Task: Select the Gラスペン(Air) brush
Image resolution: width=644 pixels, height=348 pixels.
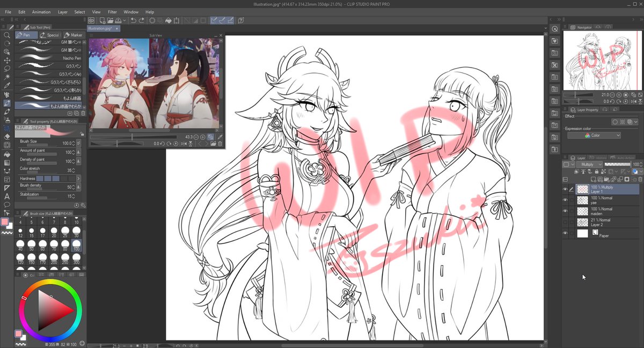Action: [x=49, y=74]
